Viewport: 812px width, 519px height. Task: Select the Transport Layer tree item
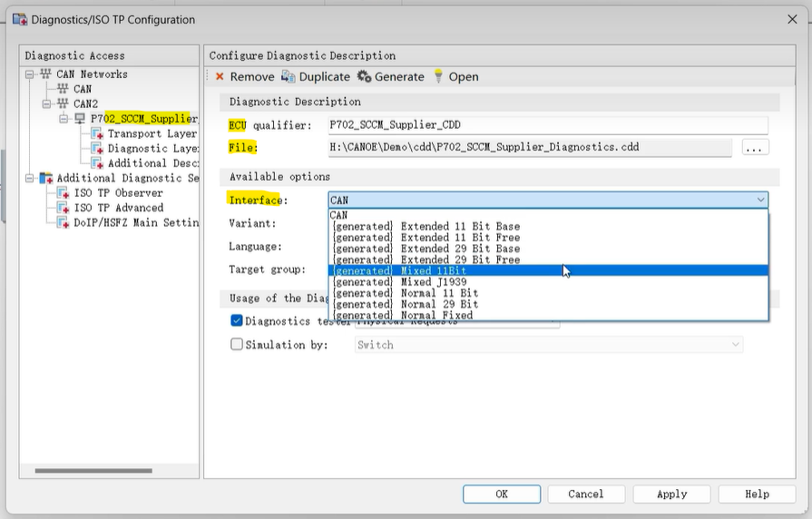point(152,133)
